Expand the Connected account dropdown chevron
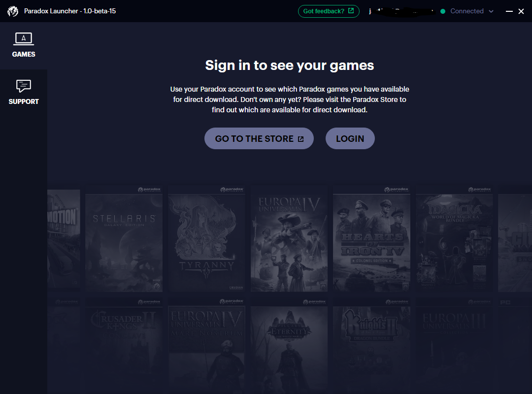Screen dimensions: 532x394 click(491, 11)
